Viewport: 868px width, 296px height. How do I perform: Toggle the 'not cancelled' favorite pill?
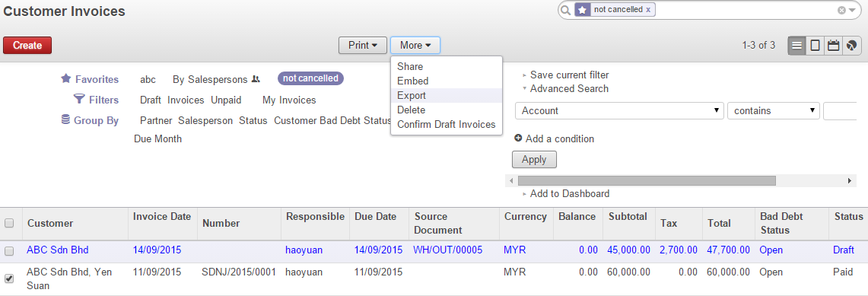click(x=310, y=78)
